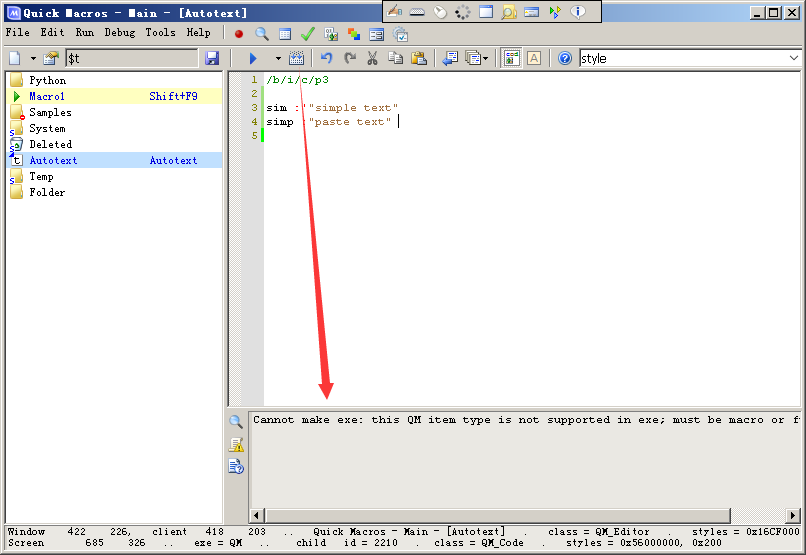Open the Debug menu
This screenshot has height=555, width=806.
[x=120, y=32]
